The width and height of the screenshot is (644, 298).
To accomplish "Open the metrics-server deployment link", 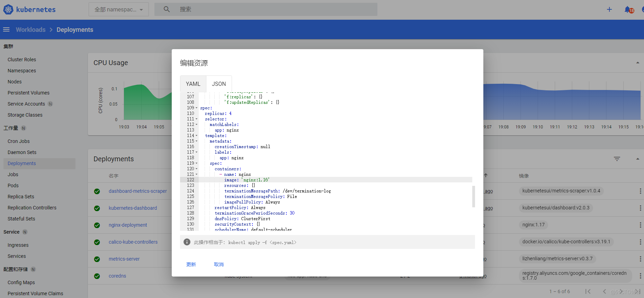I will coord(124,259).
